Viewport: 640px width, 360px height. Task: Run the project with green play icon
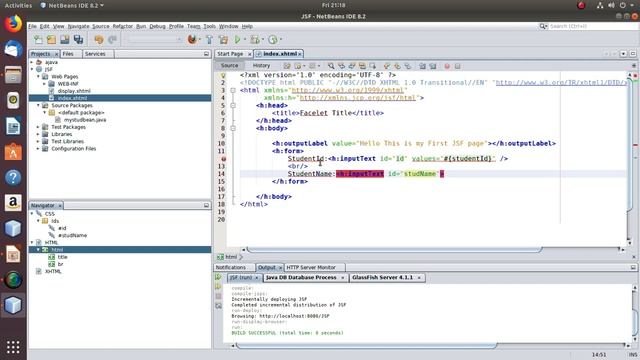pos(237,40)
